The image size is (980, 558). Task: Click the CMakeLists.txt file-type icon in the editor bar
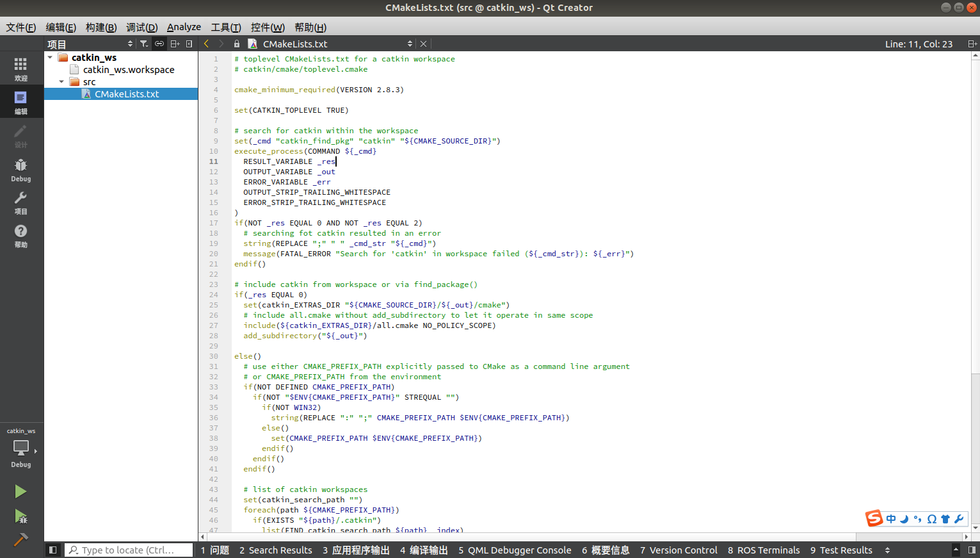[x=253, y=44]
